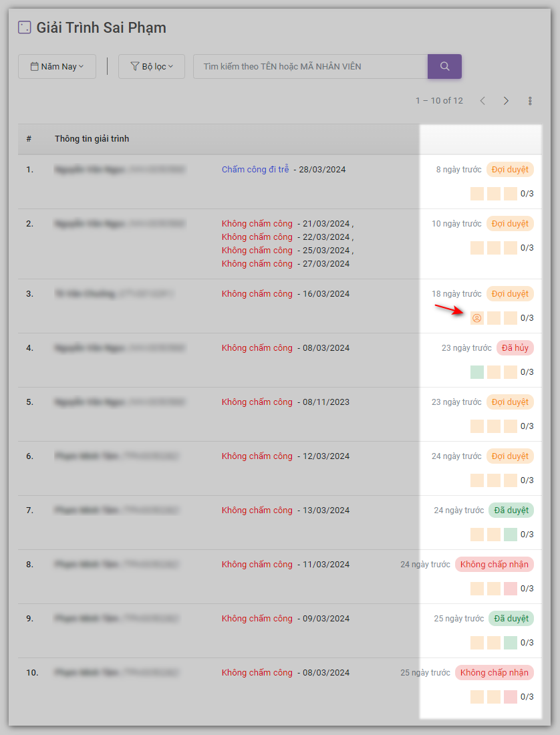This screenshot has height=735, width=560.
Task: Click the green approval square in row 7
Action: point(511,535)
